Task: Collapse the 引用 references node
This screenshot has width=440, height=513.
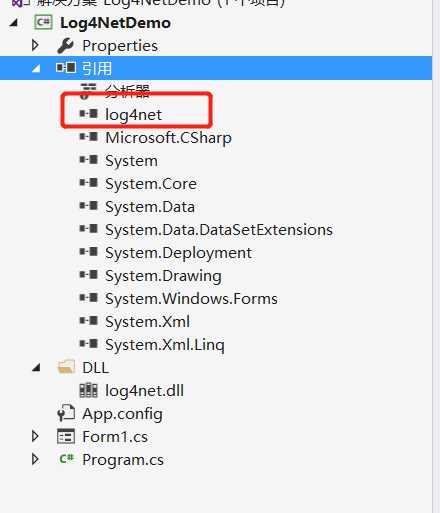Action: point(36,68)
